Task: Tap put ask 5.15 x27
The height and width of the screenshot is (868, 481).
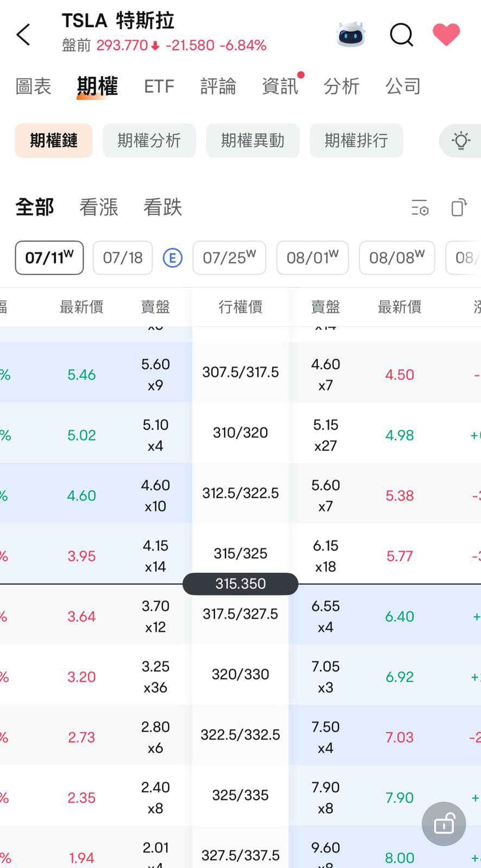Action: click(326, 435)
